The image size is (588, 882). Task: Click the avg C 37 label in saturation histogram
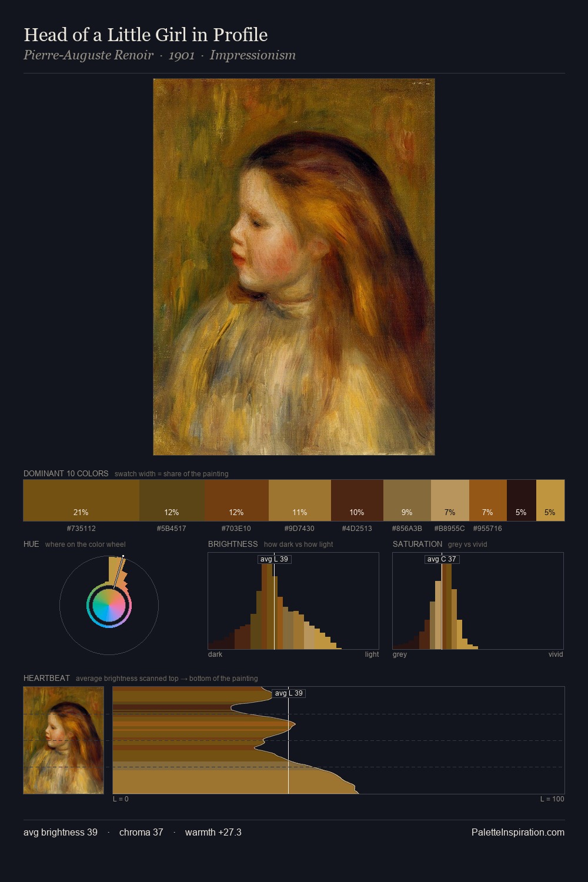(442, 559)
